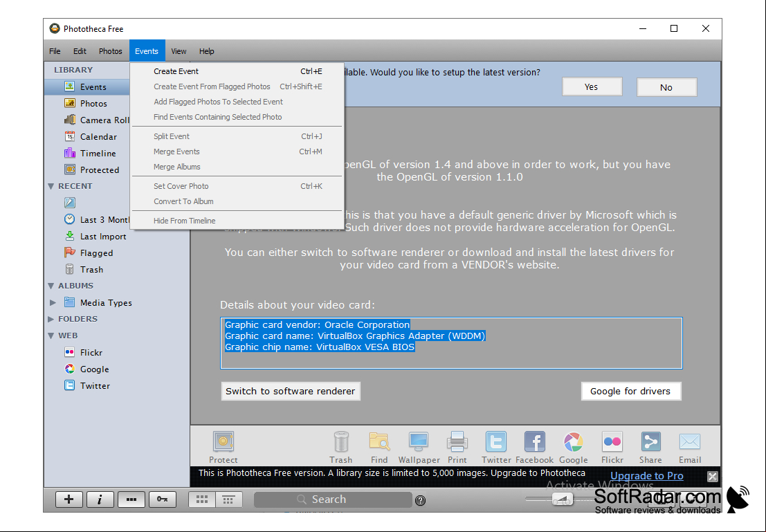Click the thumbnail zoom slider handle
The width and height of the screenshot is (766, 532).
[x=563, y=499]
